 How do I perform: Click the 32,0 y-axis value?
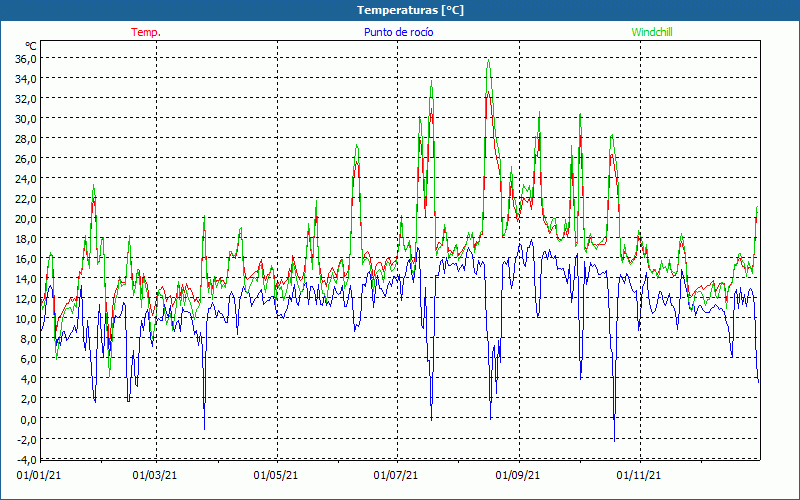coord(26,98)
